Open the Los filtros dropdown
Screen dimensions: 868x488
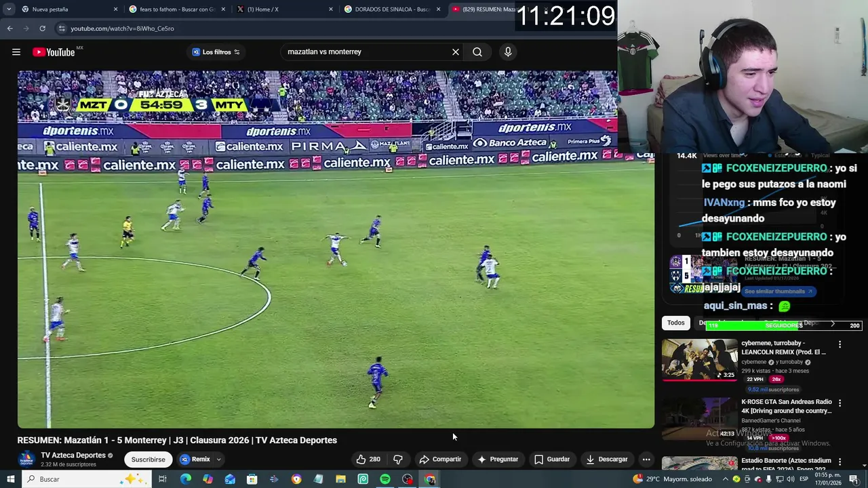tap(216, 52)
